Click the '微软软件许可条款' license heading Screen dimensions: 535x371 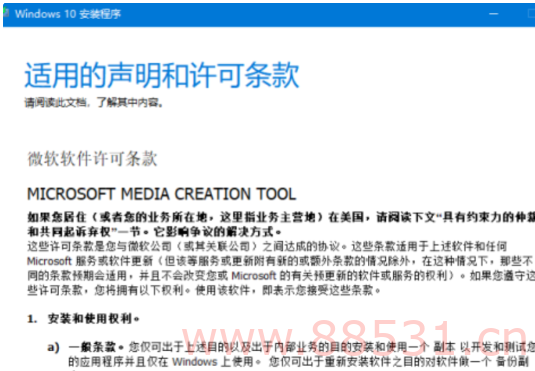(92, 159)
